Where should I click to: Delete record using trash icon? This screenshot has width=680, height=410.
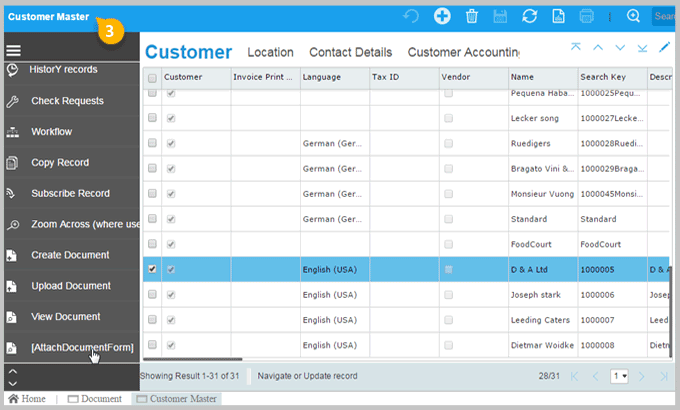click(472, 16)
